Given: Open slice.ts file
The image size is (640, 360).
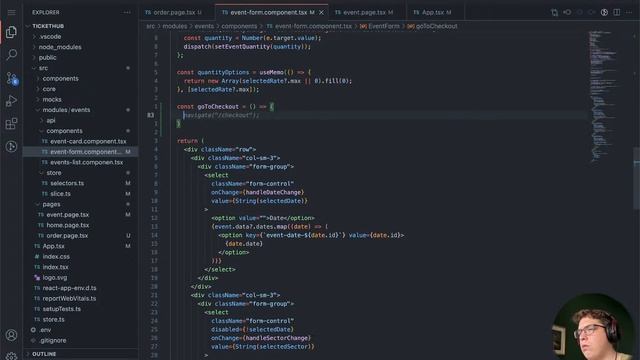Looking at the screenshot, I should [x=60, y=193].
